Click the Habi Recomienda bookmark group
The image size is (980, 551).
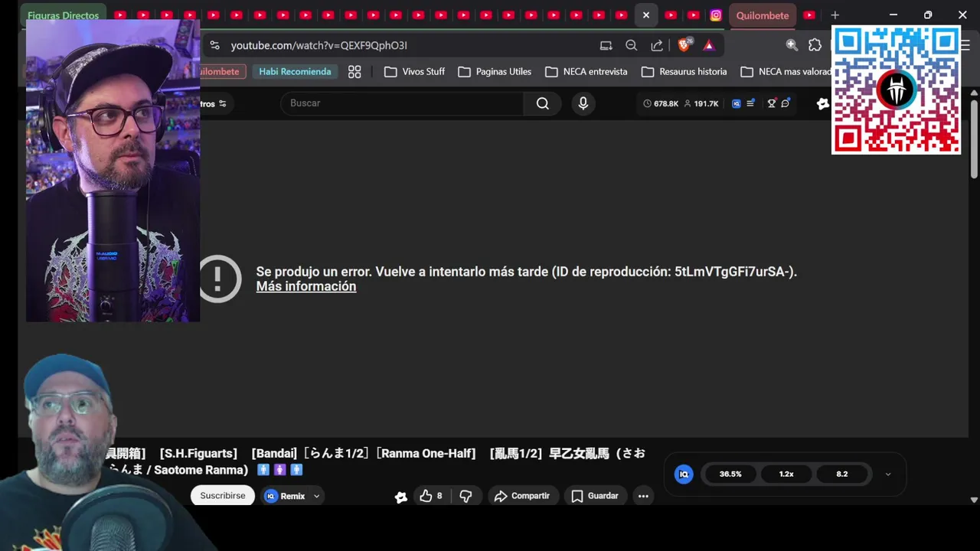pos(295,71)
